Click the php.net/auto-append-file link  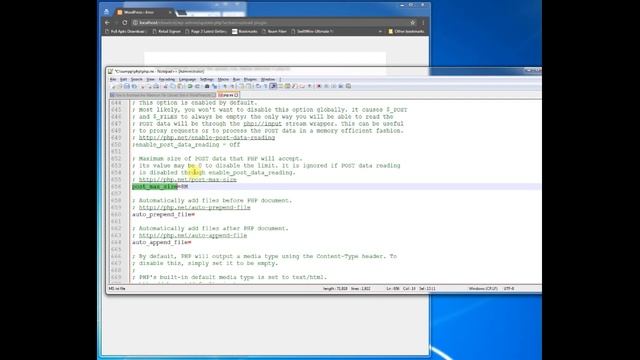click(193, 236)
